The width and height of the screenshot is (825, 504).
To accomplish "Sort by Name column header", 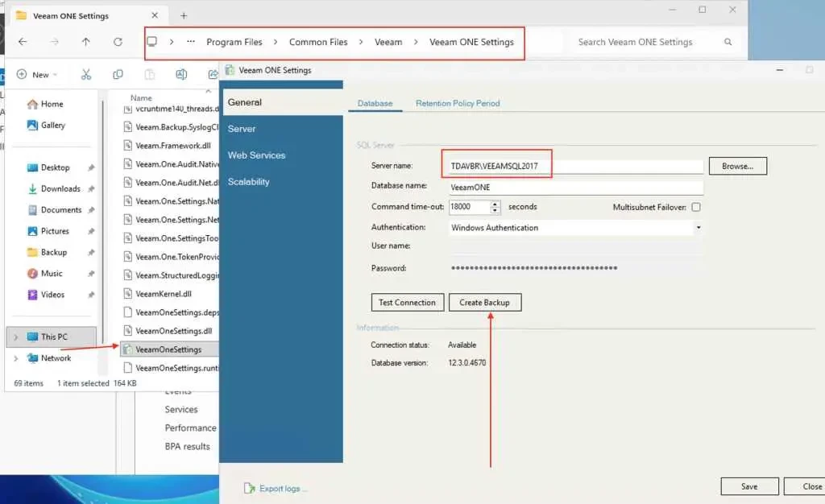I will click(x=141, y=97).
